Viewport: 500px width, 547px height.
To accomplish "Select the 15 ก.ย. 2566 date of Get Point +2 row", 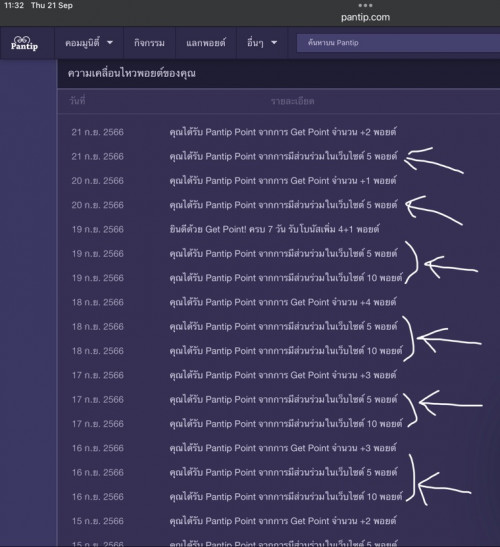I will [98, 521].
